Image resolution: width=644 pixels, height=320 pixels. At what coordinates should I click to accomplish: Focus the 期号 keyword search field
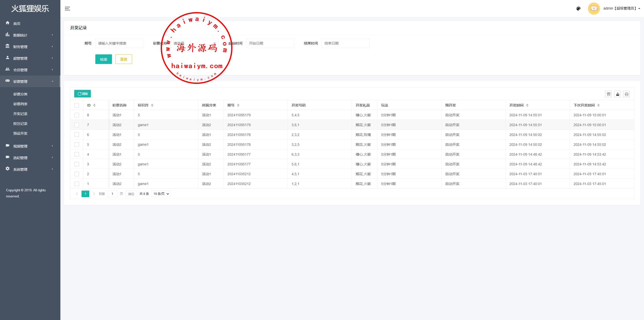click(119, 43)
